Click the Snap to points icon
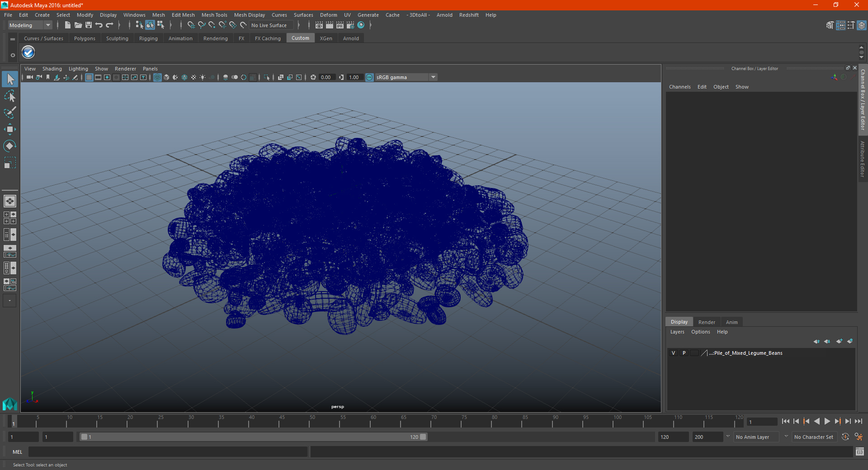The image size is (868, 470). coord(212,25)
